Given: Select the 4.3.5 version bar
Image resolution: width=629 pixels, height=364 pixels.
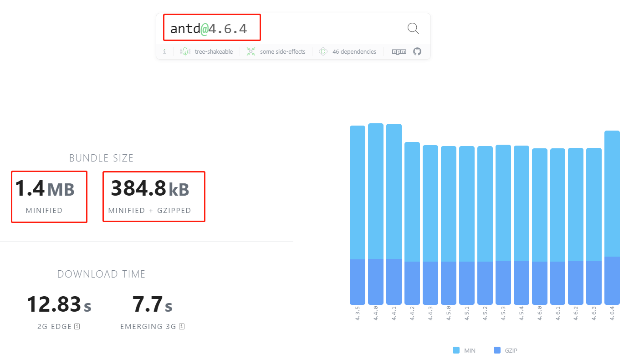Looking at the screenshot, I should click(x=358, y=215).
